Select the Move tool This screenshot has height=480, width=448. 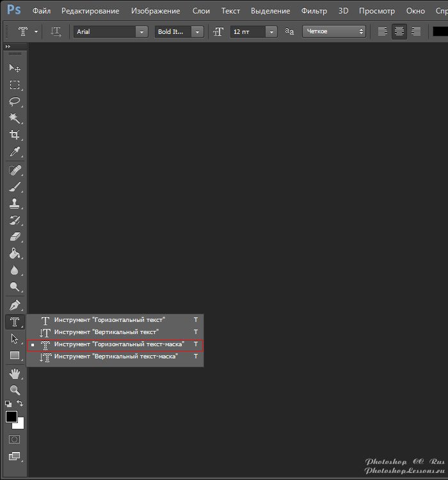click(x=14, y=68)
